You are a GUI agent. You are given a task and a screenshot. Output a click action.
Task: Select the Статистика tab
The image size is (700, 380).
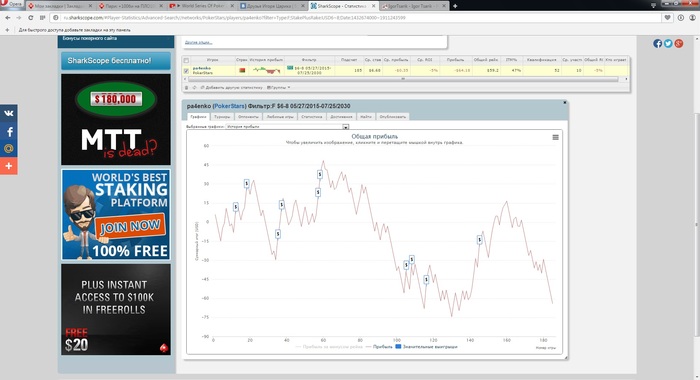pyautogui.click(x=312, y=117)
